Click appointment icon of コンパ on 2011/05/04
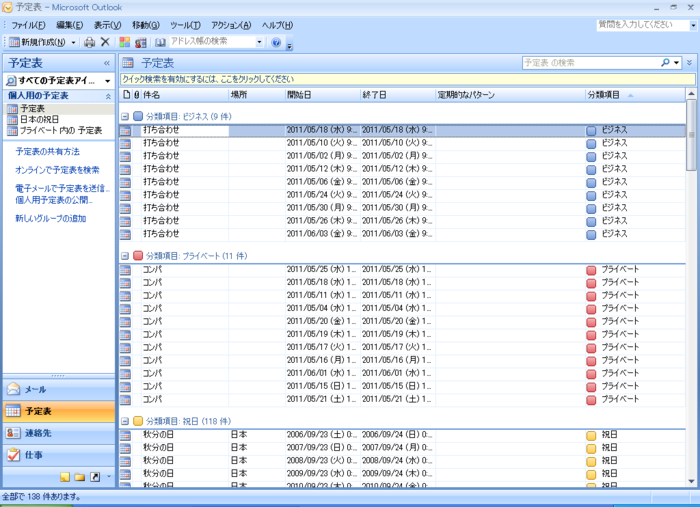 125,309
